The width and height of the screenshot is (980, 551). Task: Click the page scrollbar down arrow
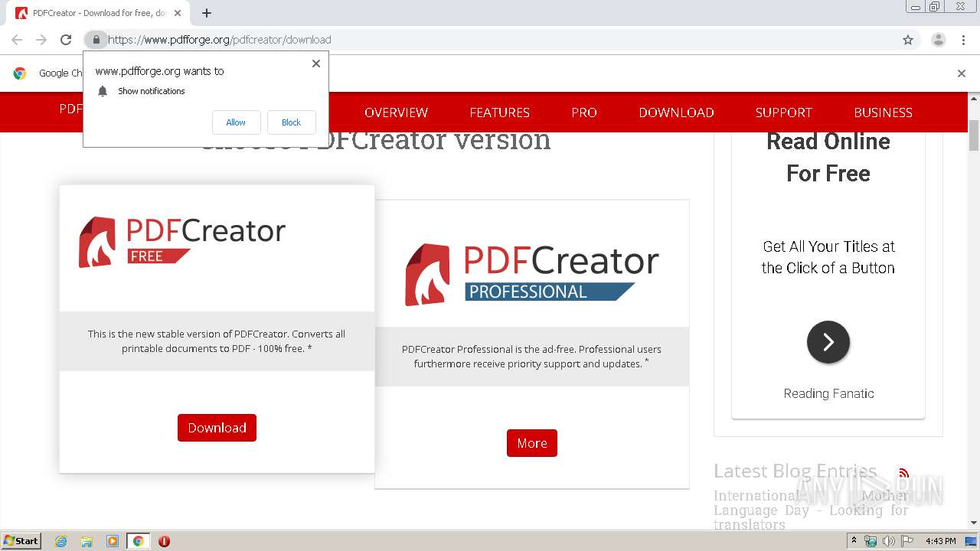(974, 523)
